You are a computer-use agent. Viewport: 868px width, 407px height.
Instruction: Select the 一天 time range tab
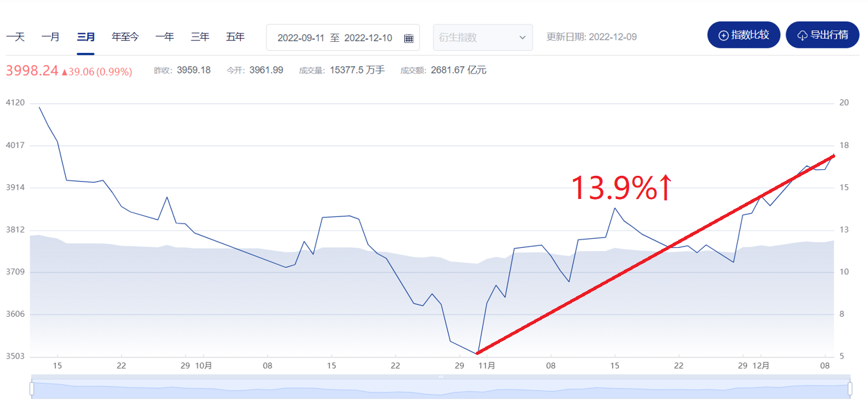[15, 37]
